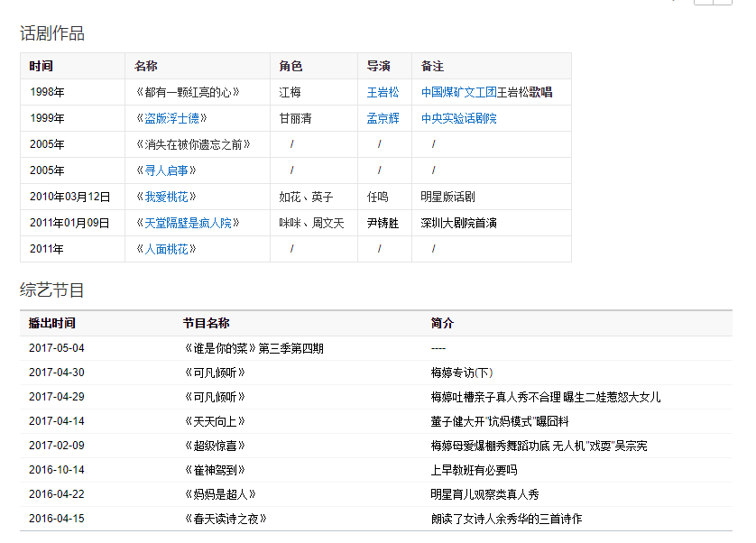Click the 导演 column header
The width and height of the screenshot is (756, 543).
(x=378, y=66)
